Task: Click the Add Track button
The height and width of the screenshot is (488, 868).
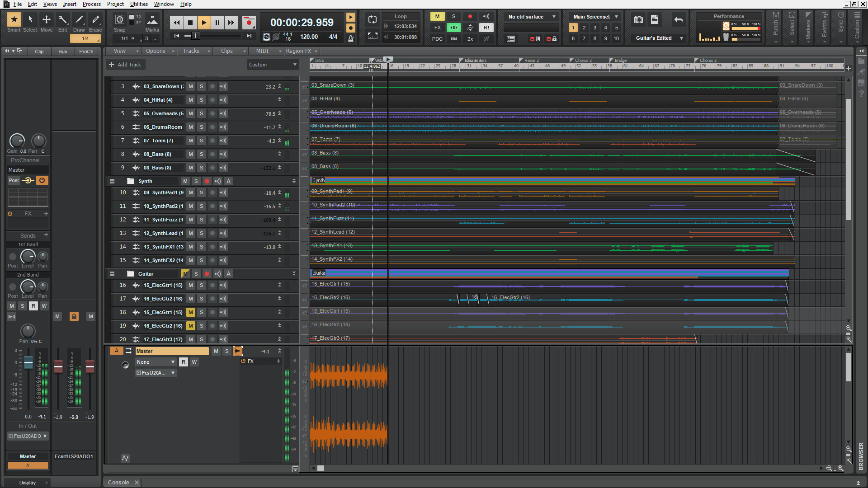Action: coord(125,65)
